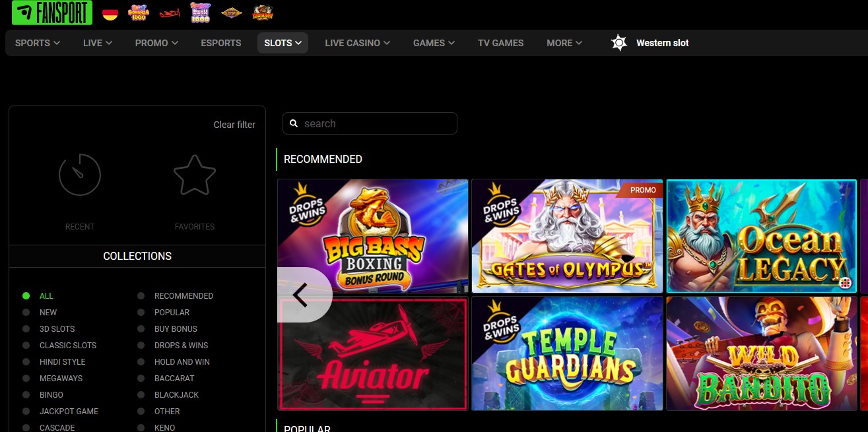Open the Sweet Bonanza 1000 shortcut icon

click(138, 13)
